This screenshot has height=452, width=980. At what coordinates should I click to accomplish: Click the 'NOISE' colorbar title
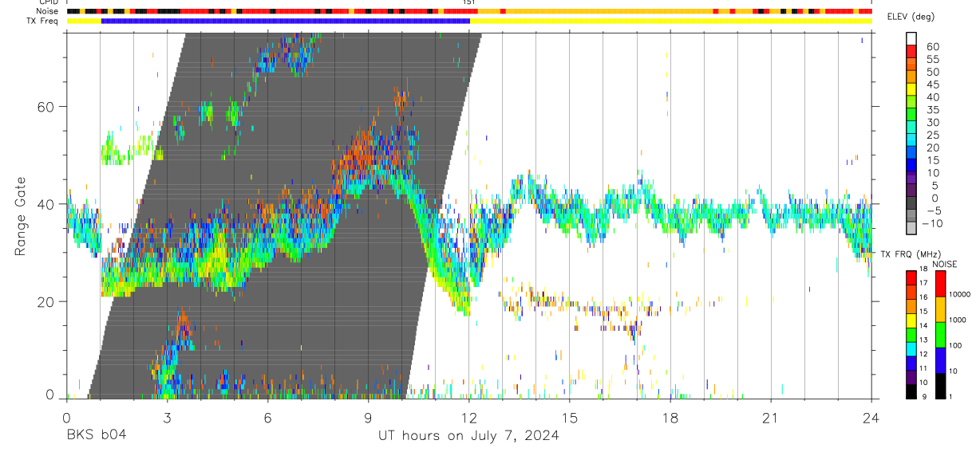click(x=944, y=264)
